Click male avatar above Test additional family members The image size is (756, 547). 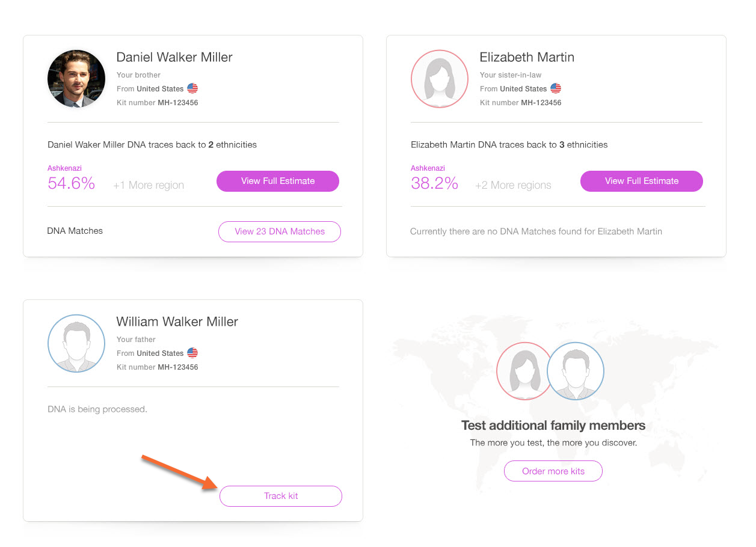pyautogui.click(x=576, y=371)
